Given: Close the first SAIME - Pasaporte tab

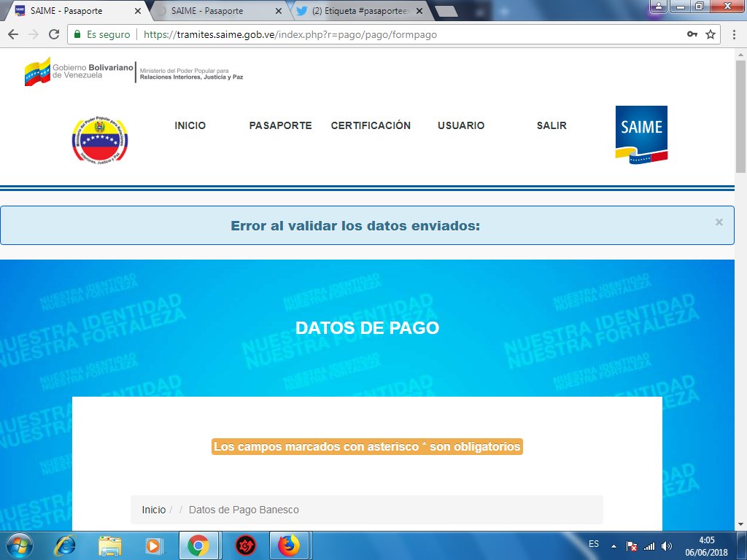Looking at the screenshot, I should [138, 10].
